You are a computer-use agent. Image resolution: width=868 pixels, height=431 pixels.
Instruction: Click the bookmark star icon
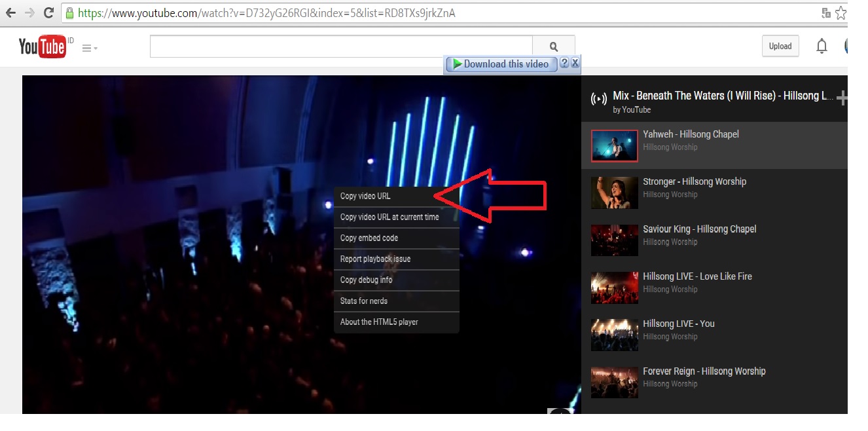point(841,11)
